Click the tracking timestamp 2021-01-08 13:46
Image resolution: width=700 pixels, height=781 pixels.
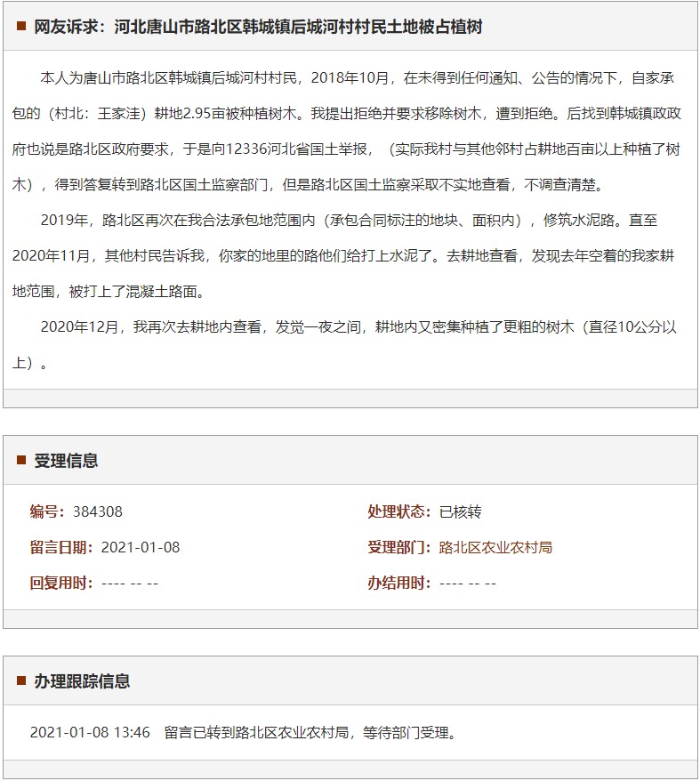point(90,733)
